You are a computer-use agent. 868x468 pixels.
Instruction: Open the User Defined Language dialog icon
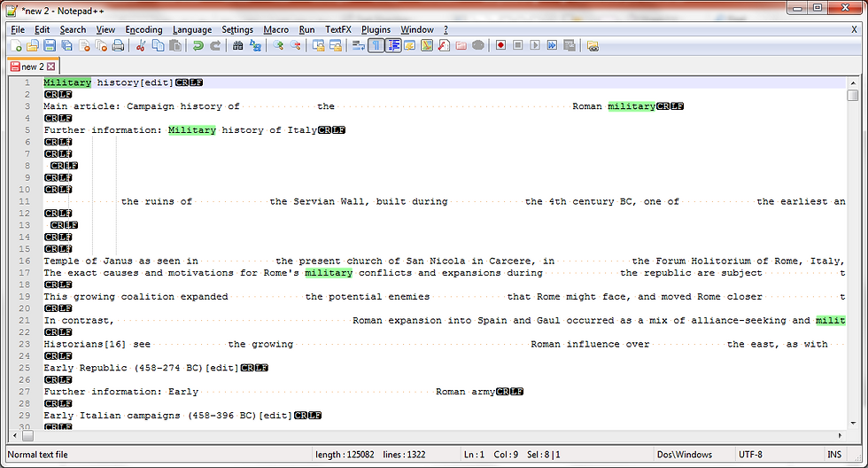[x=409, y=46]
